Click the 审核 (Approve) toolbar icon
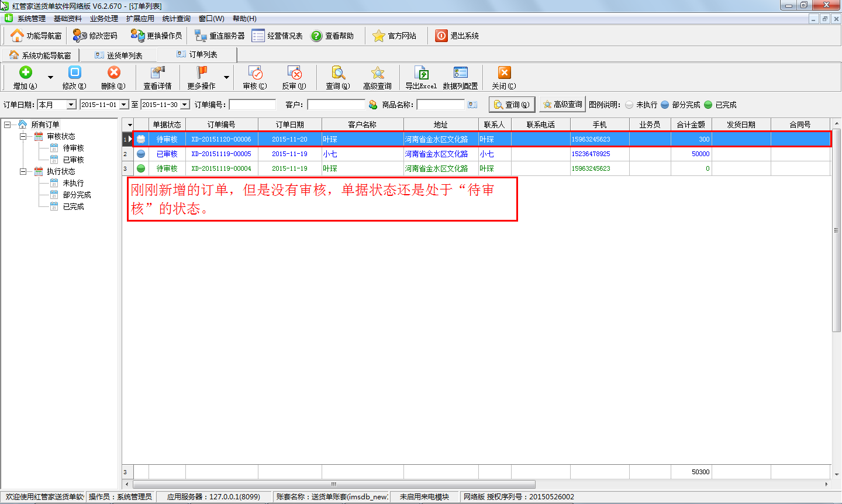 click(x=255, y=73)
